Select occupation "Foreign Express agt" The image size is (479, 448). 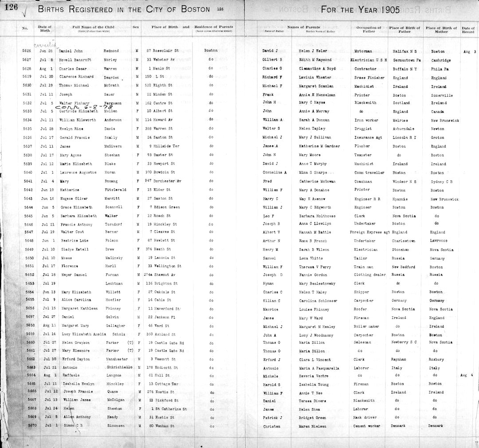click(370, 232)
